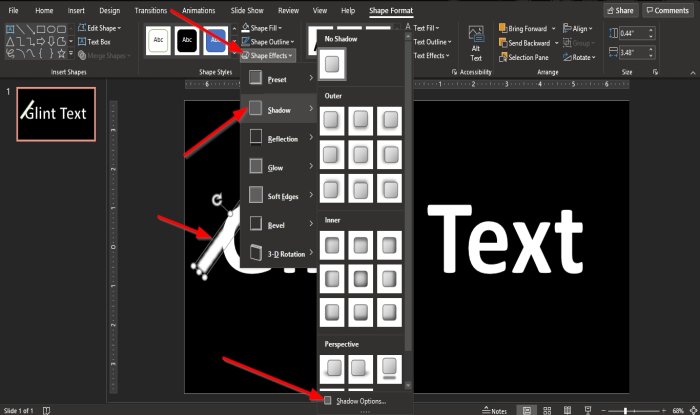Select the Glint Text slide thumbnail
700x415 pixels.
[58, 113]
